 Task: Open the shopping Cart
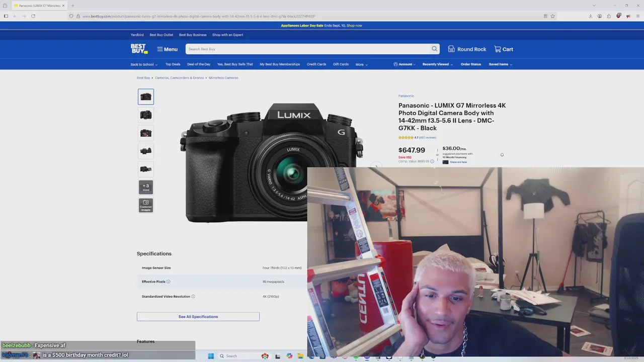[504, 49]
